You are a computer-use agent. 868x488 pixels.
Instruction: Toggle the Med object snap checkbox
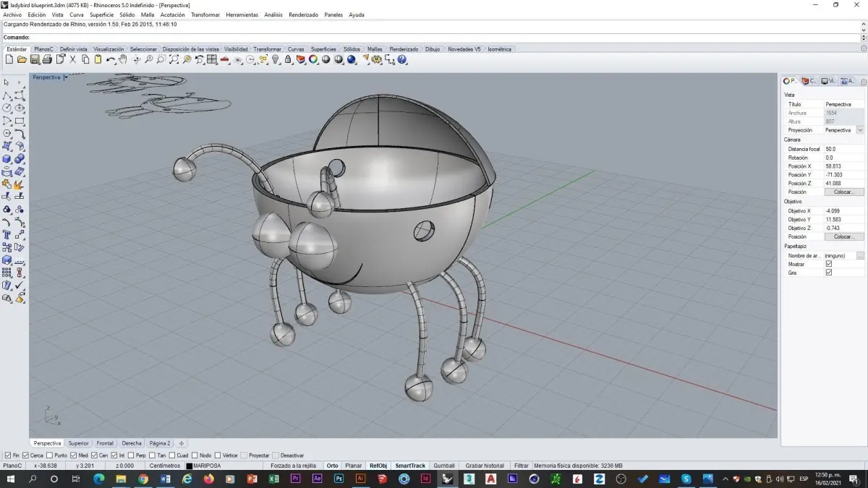(74, 455)
